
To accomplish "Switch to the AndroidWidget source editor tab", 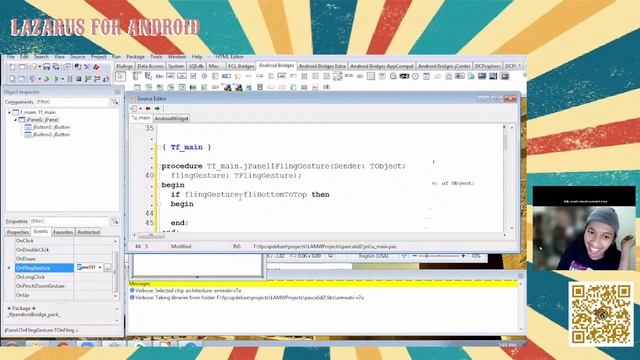I will coord(171,118).
